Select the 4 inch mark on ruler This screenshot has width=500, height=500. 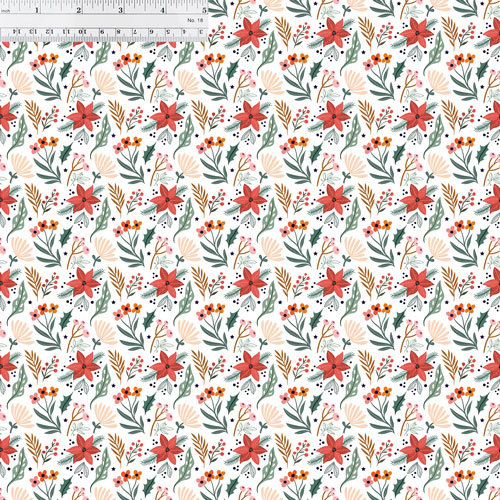[x=163, y=10]
